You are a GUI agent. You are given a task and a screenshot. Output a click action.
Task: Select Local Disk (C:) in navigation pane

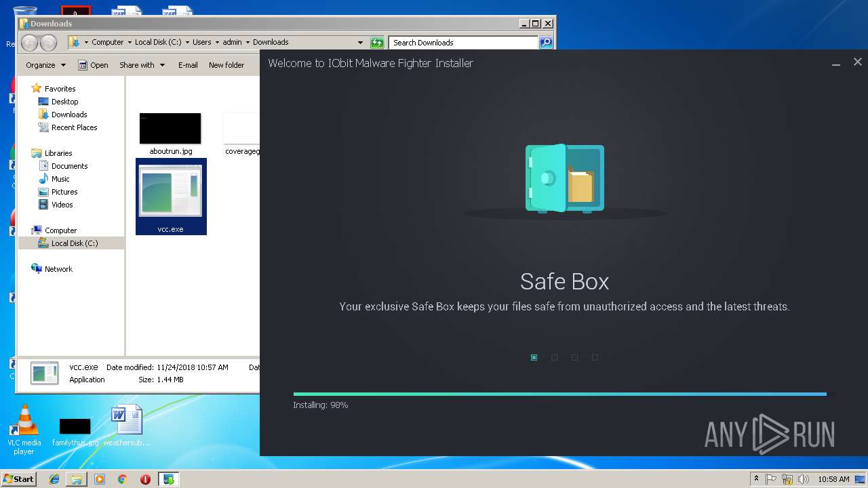75,243
